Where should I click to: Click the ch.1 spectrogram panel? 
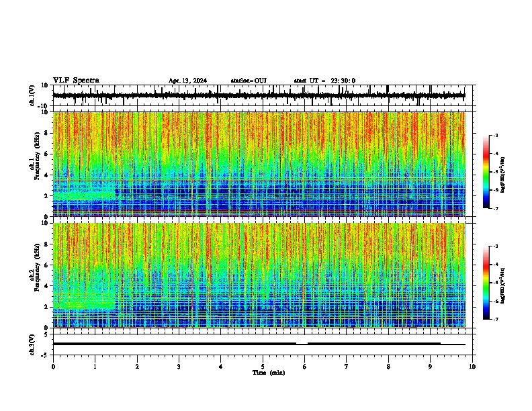[259, 164]
